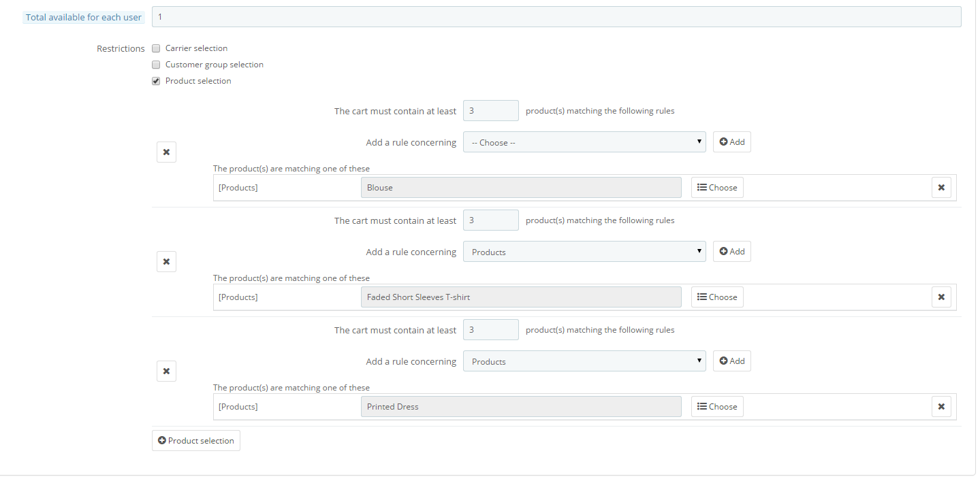980x481 pixels.
Task: Remove the Printed Dress rule row
Action: [941, 407]
